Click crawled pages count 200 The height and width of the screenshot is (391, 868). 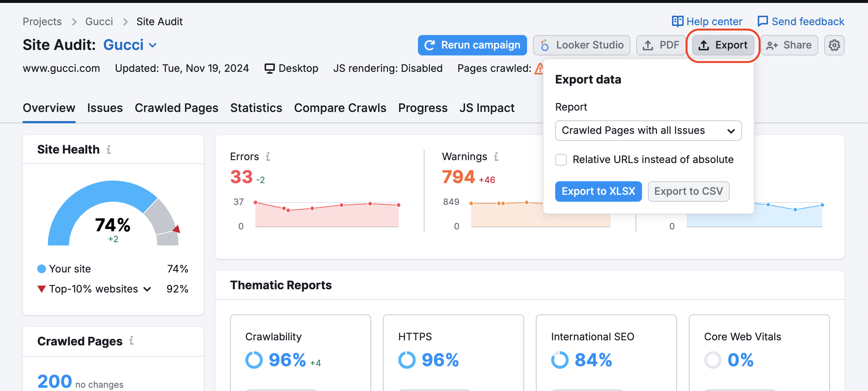point(54,382)
